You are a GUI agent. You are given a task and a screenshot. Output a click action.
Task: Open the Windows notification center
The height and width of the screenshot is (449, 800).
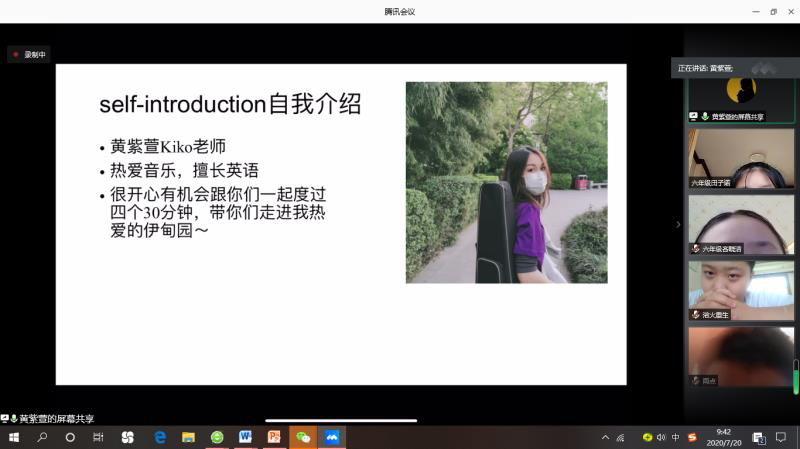[781, 437]
